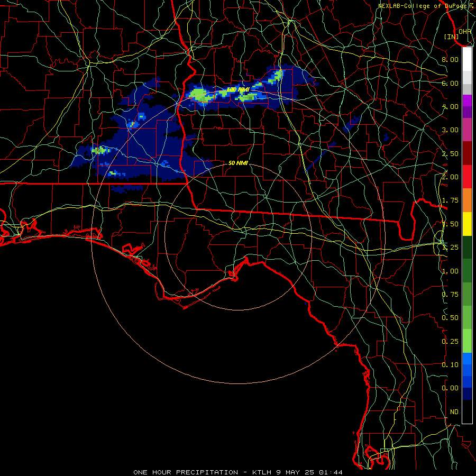
Task: Click the 6.00 legend value
Action: click(450, 83)
